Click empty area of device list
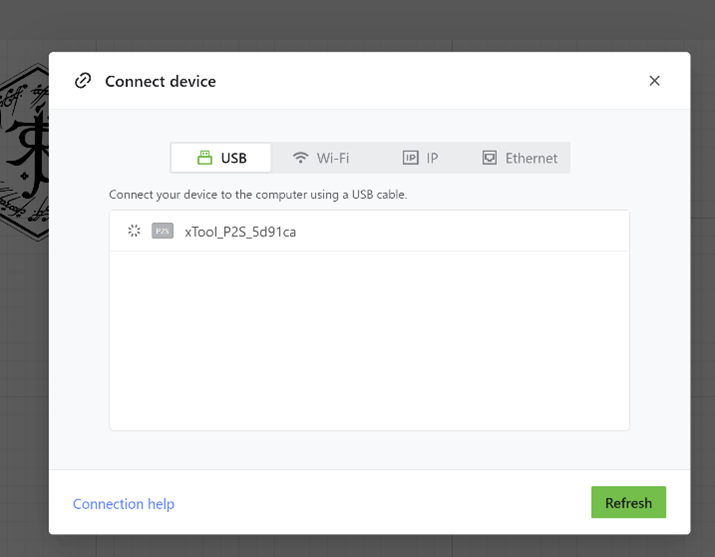Screen dimensions: 715x557 pos(368,340)
